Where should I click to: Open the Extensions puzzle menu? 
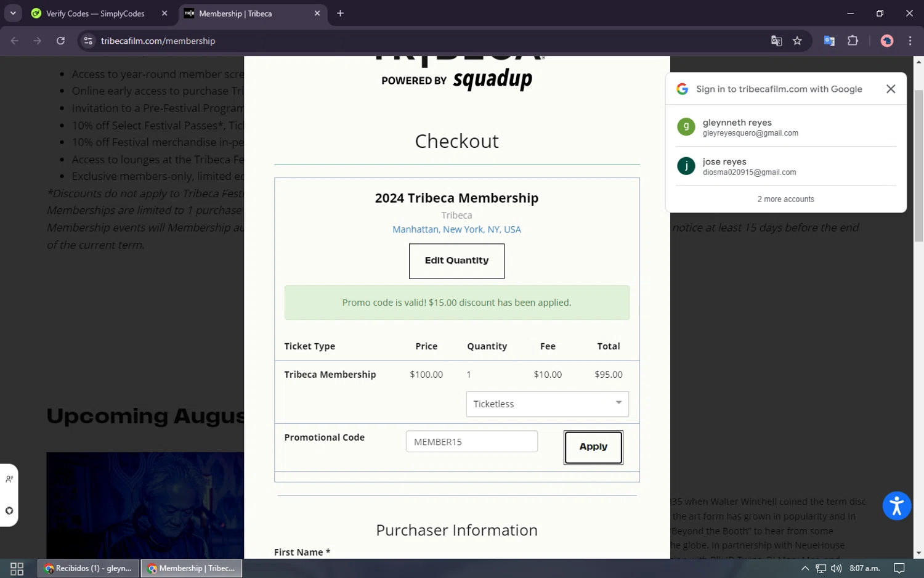pyautogui.click(x=853, y=41)
